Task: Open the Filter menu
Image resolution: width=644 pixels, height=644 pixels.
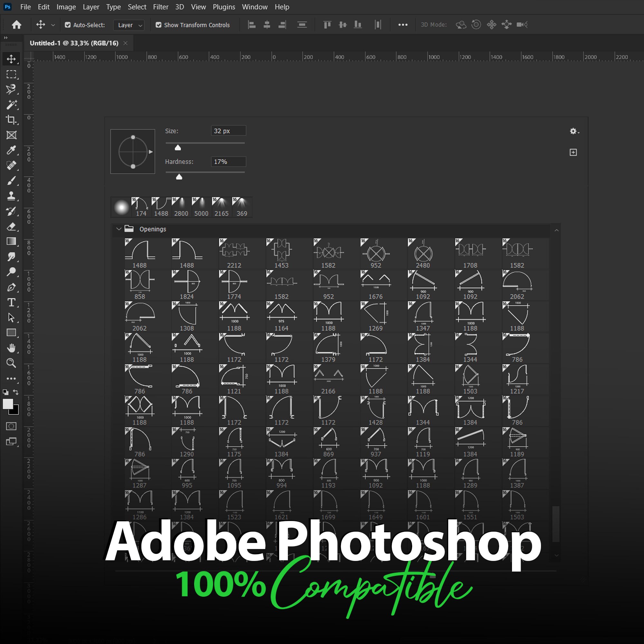Action: (x=161, y=7)
